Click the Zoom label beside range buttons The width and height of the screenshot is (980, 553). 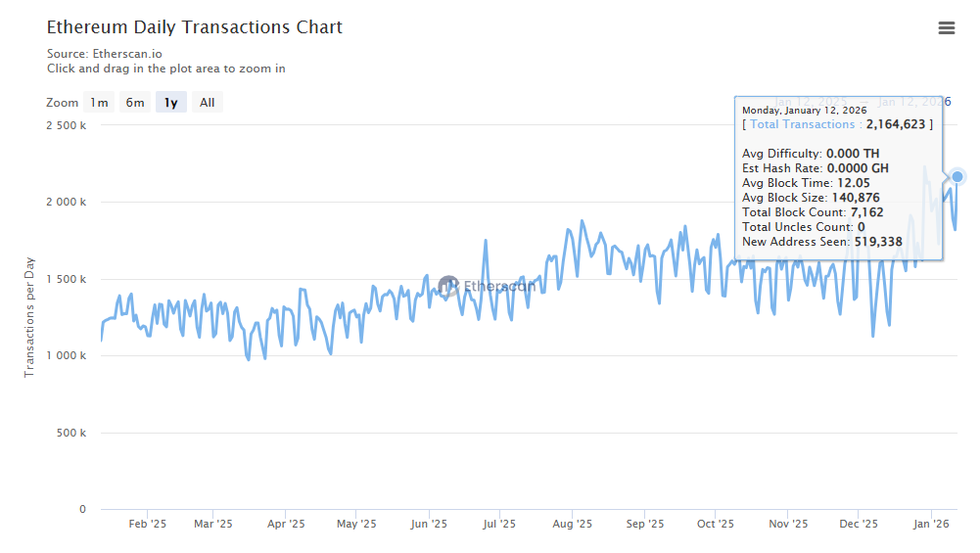(62, 103)
